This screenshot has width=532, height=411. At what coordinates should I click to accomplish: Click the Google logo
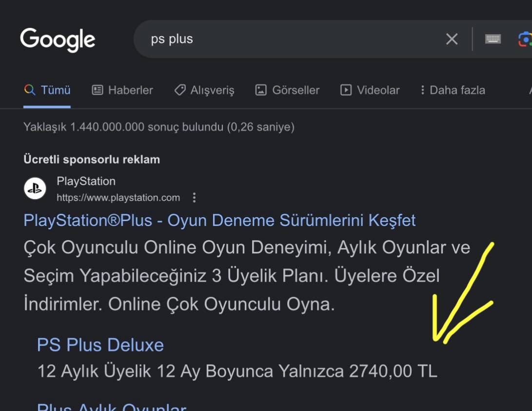click(x=58, y=40)
